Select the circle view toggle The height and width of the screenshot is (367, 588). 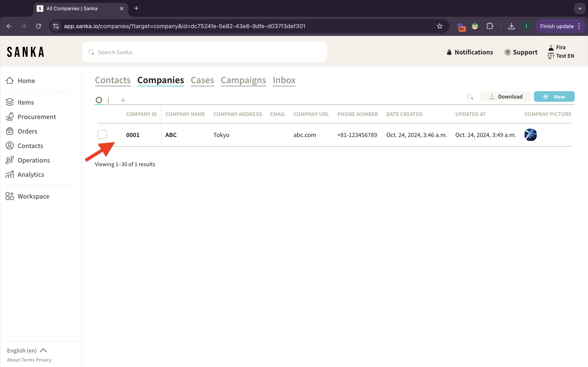(99, 100)
